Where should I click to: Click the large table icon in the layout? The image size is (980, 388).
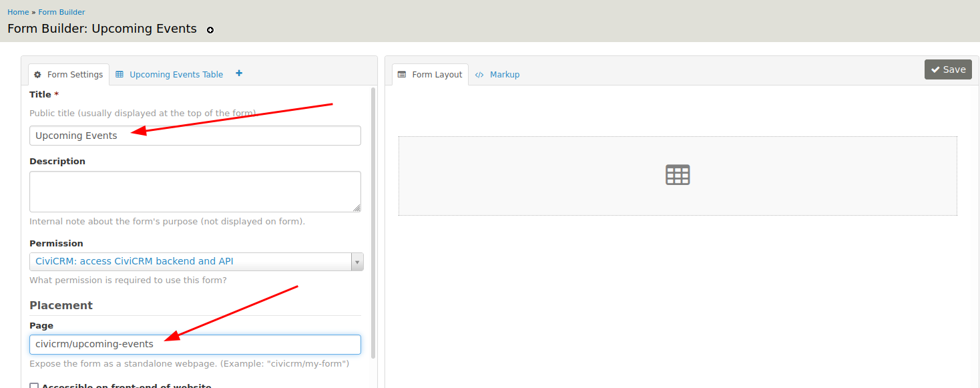[x=678, y=175]
